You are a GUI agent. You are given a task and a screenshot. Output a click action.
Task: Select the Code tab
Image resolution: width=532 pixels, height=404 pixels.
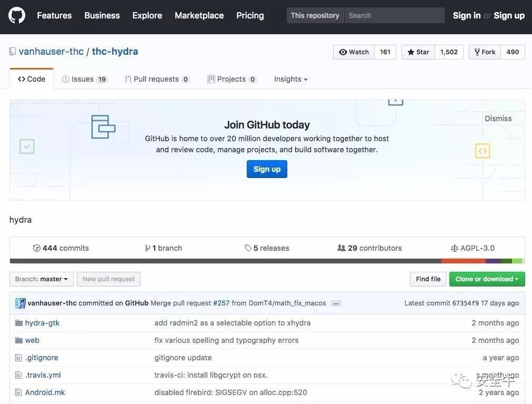coord(32,79)
